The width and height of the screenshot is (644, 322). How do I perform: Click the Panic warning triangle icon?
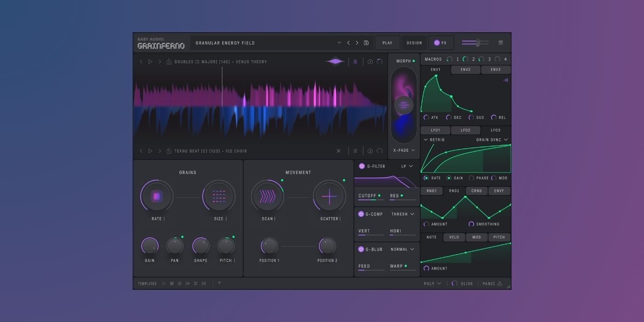pos(500,284)
